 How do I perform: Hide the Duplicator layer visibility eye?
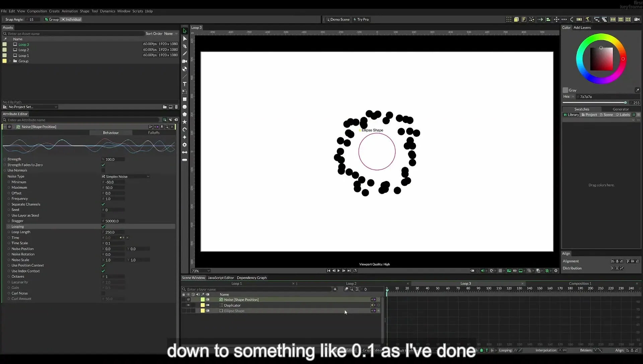[188, 305]
